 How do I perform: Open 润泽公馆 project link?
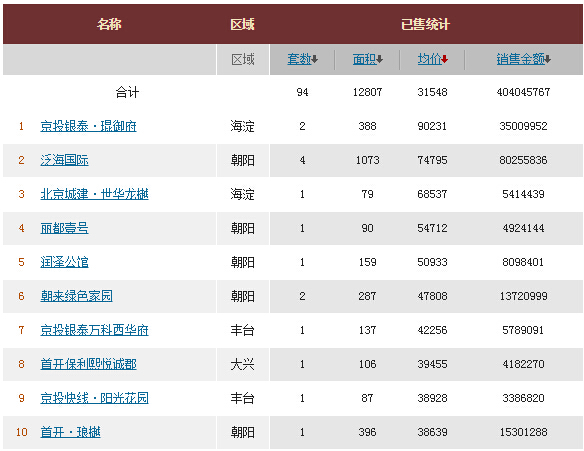pos(64,262)
